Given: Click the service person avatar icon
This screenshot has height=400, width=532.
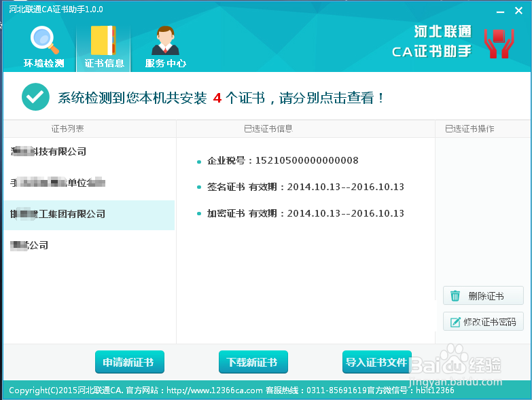Looking at the screenshot, I should [x=165, y=40].
